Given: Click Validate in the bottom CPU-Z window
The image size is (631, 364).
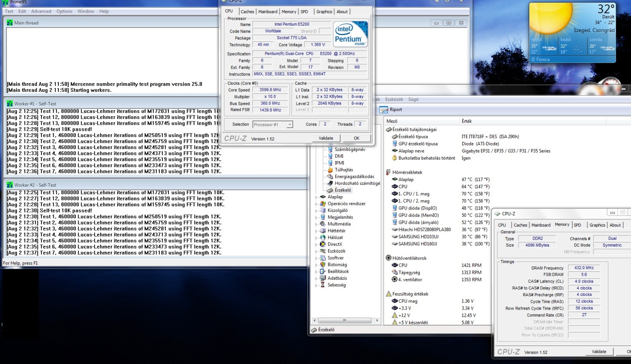Looking at the screenshot, I should pos(599,352).
